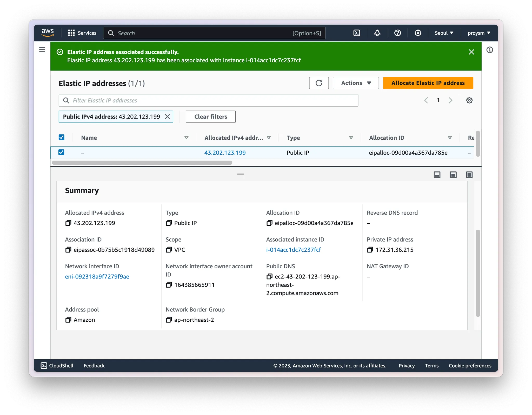Open associated instance i-014acc1dc7c237fcf link
This screenshot has width=532, height=415.
pyautogui.click(x=294, y=250)
